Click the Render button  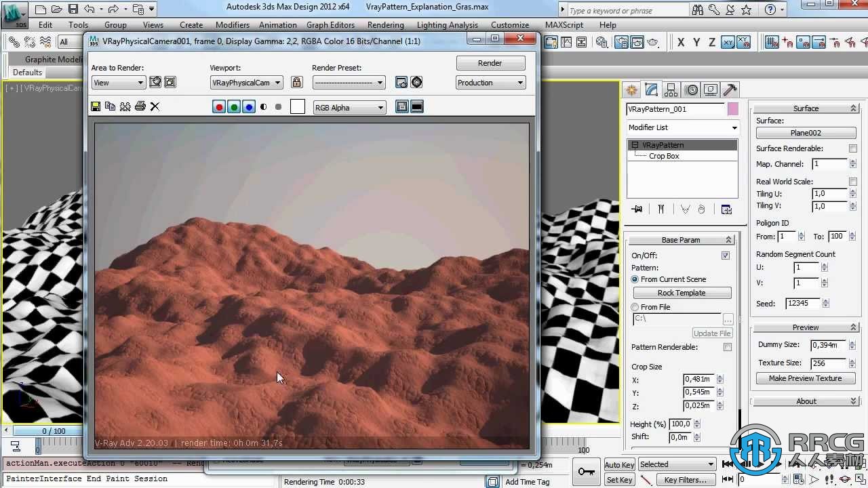490,63
